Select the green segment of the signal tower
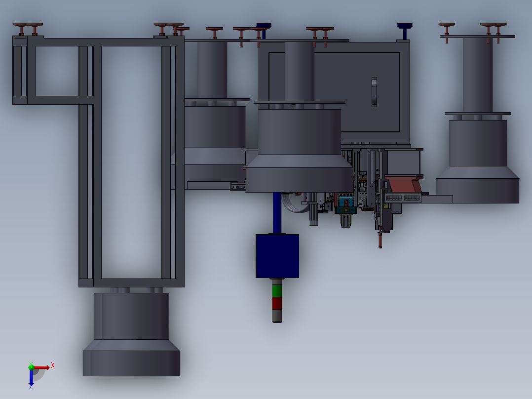 point(277,291)
